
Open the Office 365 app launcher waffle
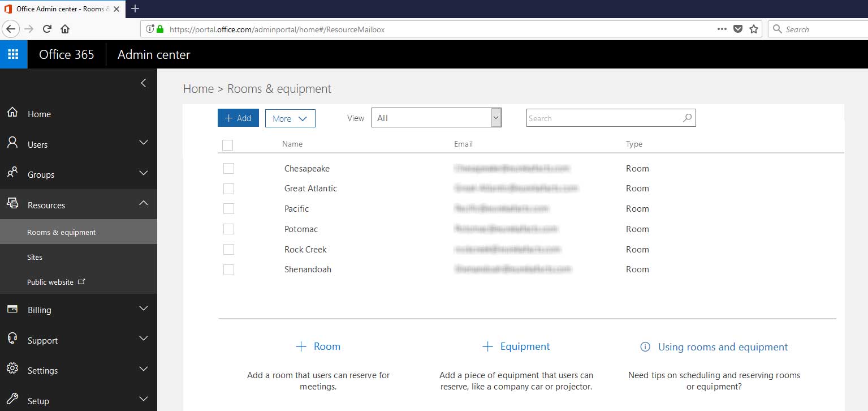point(14,54)
